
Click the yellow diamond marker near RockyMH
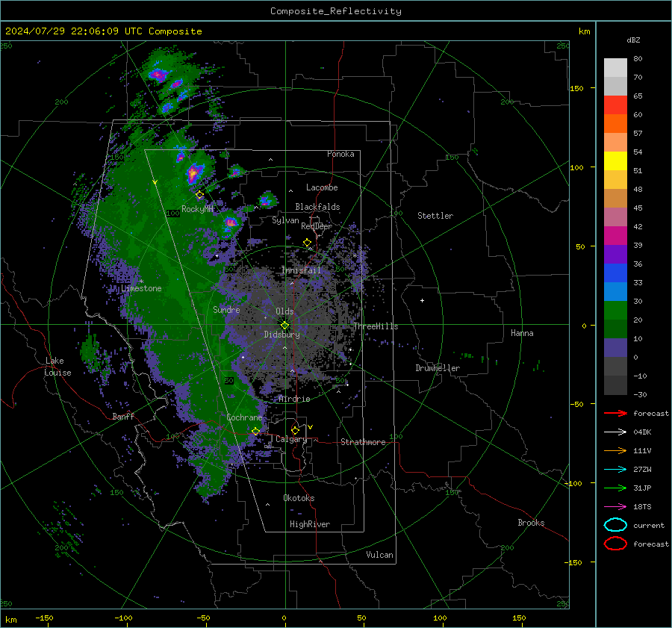click(x=199, y=195)
